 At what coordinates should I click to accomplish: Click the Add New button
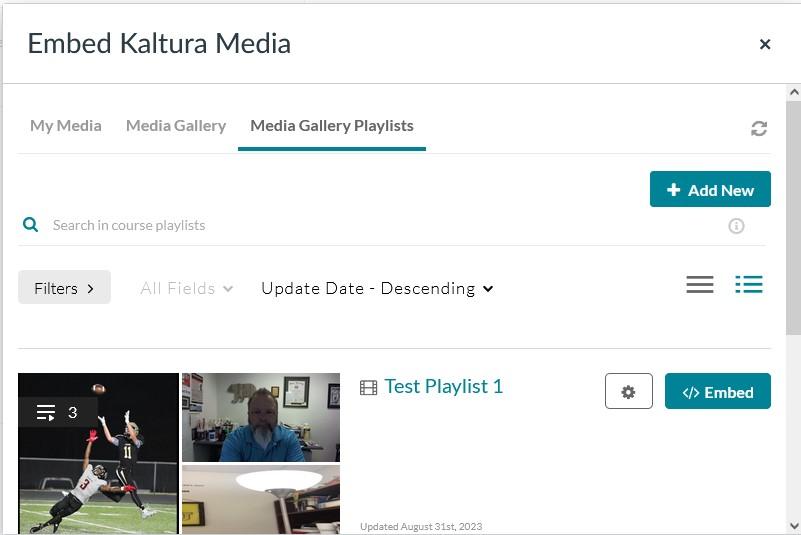tap(710, 189)
